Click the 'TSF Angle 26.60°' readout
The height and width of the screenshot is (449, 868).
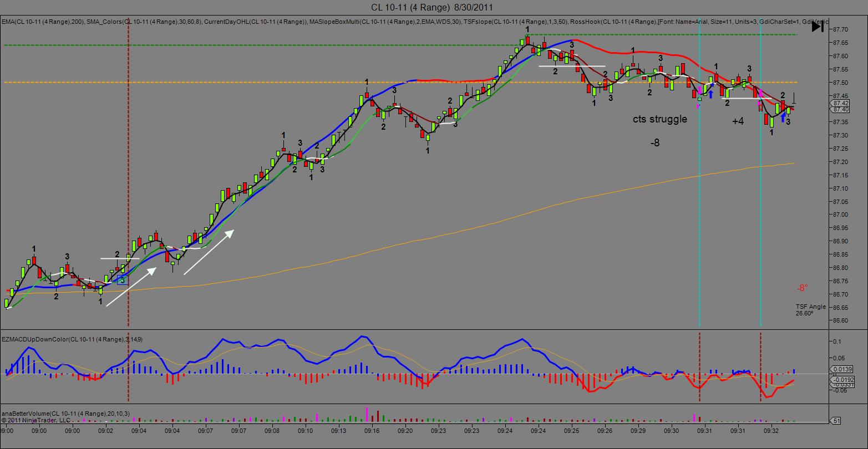tap(810, 310)
